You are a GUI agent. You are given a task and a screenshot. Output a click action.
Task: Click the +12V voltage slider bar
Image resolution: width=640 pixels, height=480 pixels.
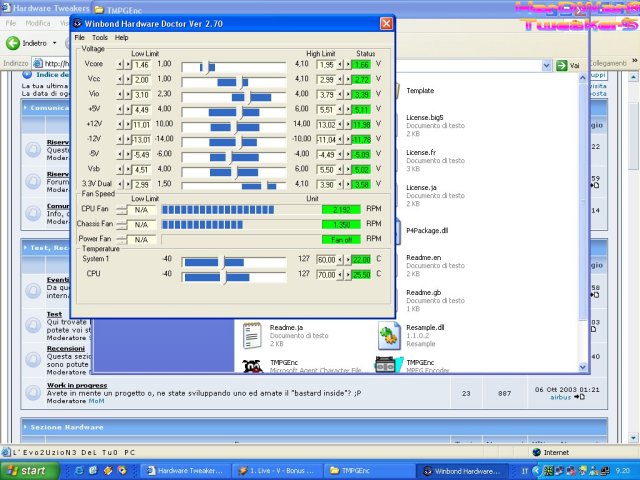233,127
